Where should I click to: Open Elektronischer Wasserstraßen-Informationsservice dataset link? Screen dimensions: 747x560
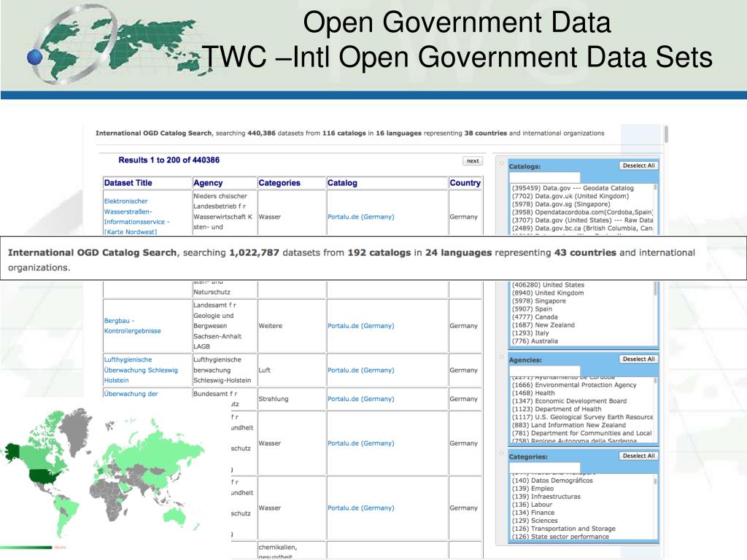pos(136,216)
